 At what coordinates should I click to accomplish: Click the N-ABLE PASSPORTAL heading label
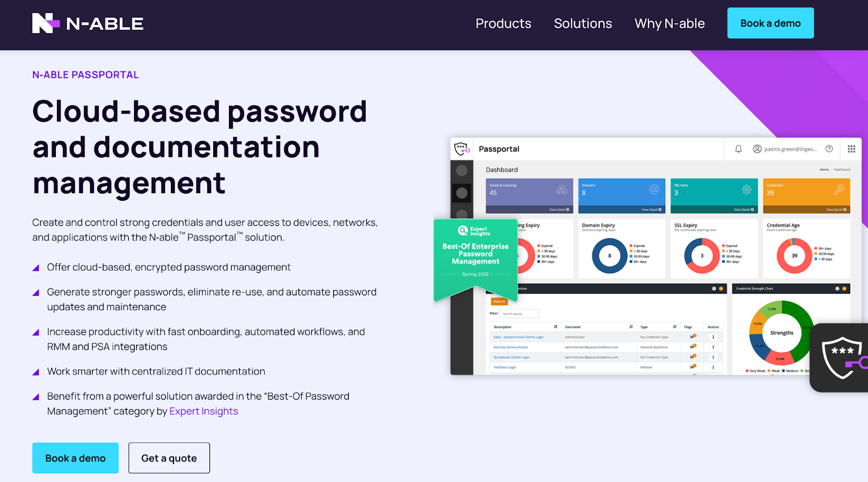(x=85, y=75)
